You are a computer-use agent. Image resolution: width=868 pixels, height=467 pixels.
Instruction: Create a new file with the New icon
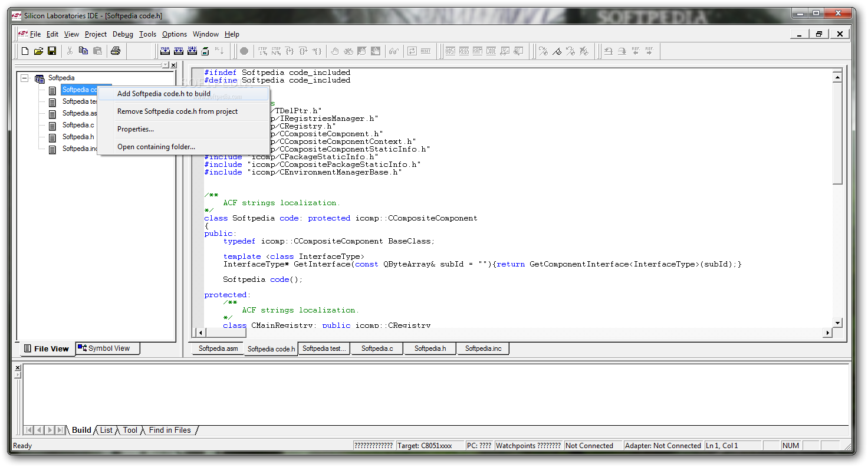[x=25, y=51]
